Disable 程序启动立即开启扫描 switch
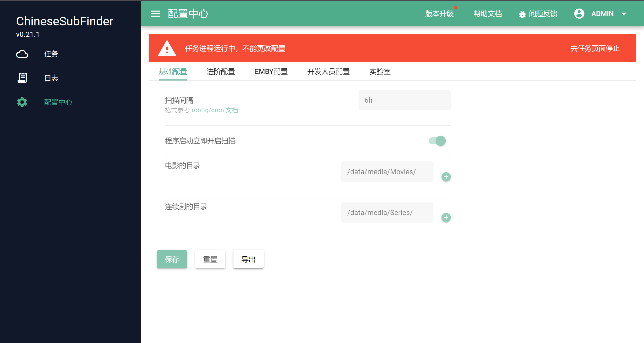 click(x=437, y=141)
